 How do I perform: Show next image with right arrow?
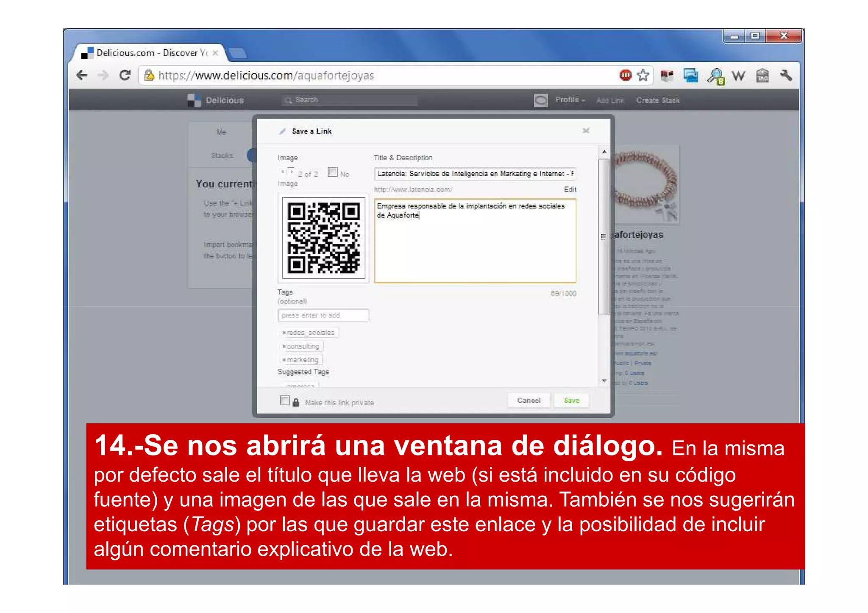click(291, 171)
